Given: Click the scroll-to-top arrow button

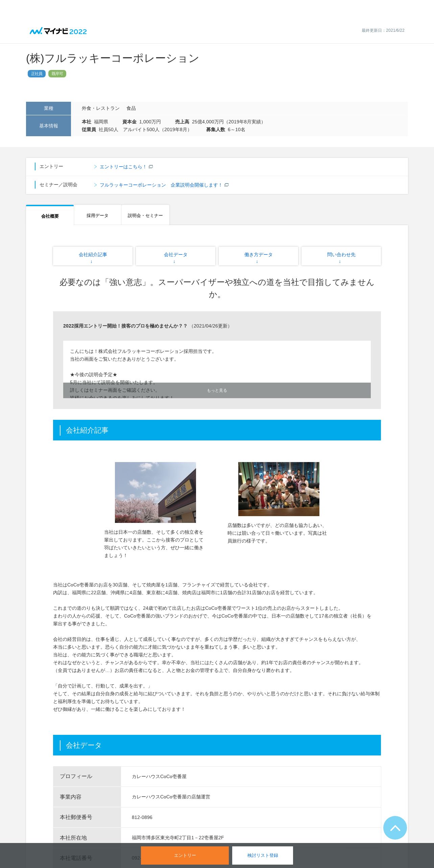Looking at the screenshot, I should tap(395, 827).
